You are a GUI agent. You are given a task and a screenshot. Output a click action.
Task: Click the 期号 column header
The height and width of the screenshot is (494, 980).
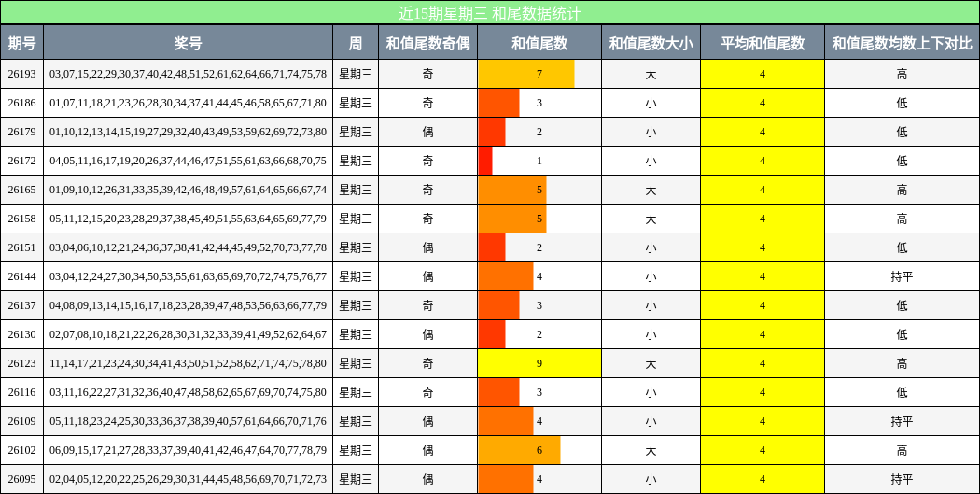(21, 43)
